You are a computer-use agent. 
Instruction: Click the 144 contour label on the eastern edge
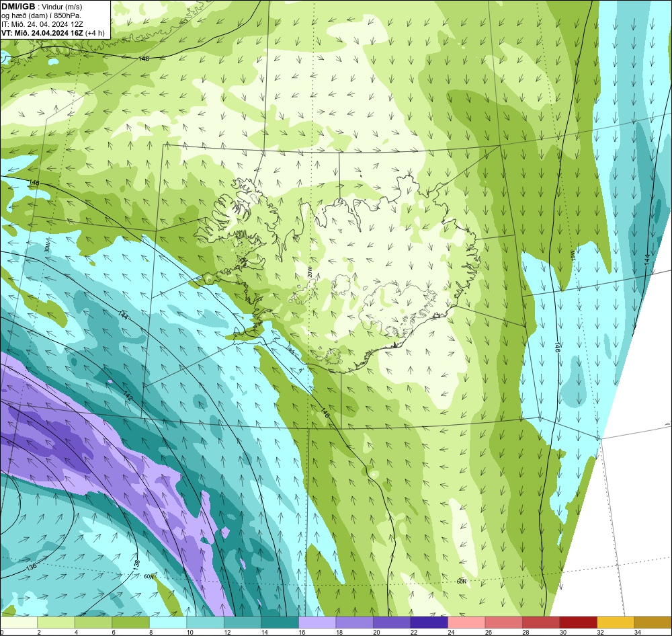tap(647, 259)
